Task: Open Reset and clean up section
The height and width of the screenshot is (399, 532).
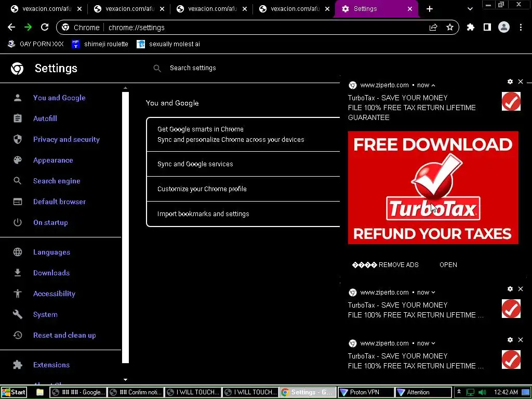Action: tap(64, 335)
